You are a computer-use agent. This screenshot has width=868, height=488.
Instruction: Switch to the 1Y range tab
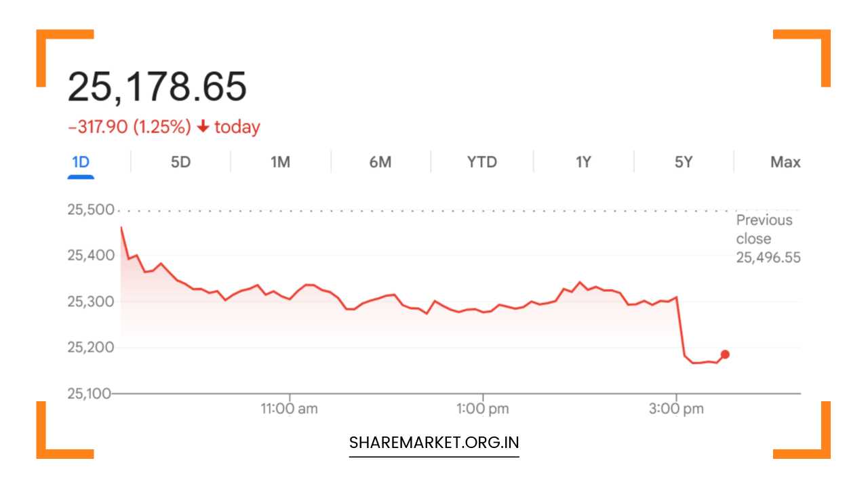point(583,162)
